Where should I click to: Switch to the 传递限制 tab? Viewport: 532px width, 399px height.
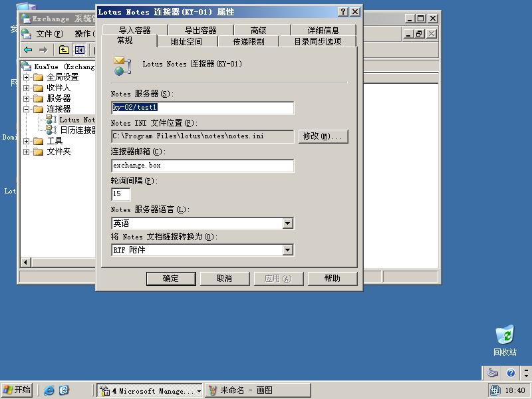(248, 41)
